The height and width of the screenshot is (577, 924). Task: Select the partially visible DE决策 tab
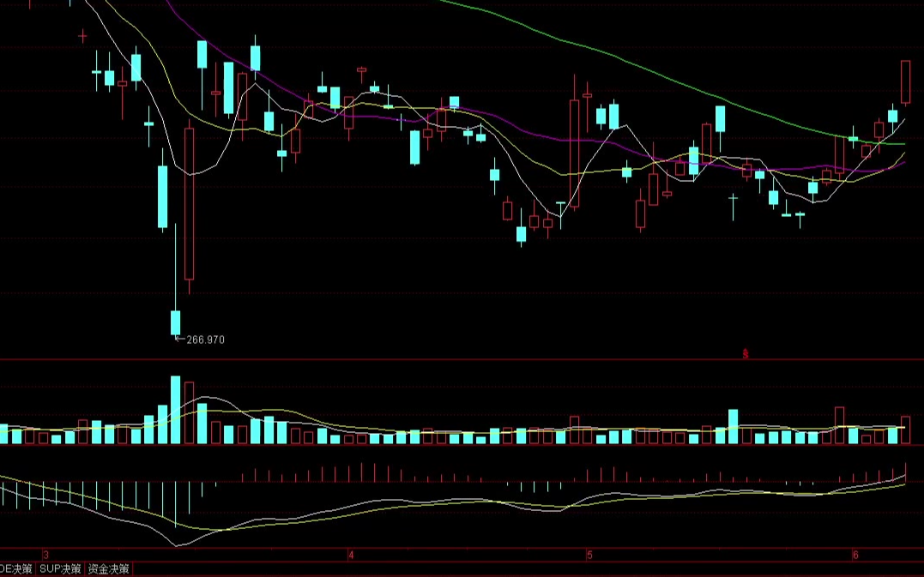16,568
